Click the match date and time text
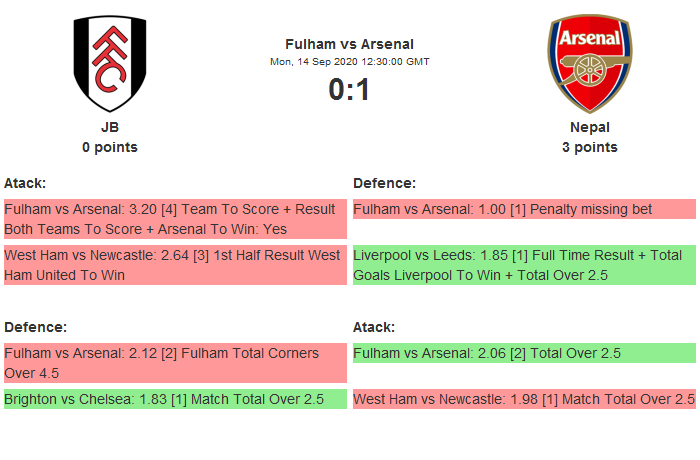This screenshot has height=460, width=700. 349,62
